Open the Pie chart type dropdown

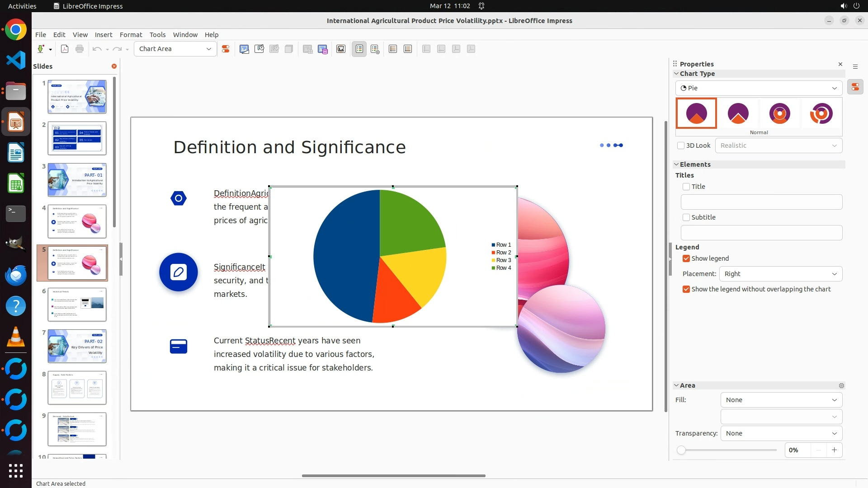click(x=759, y=88)
